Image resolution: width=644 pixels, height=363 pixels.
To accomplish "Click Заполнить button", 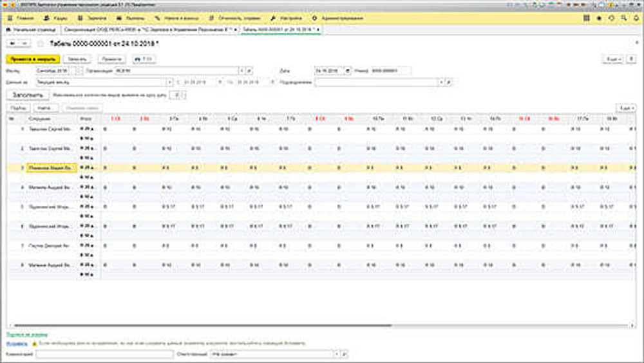I will (x=28, y=95).
